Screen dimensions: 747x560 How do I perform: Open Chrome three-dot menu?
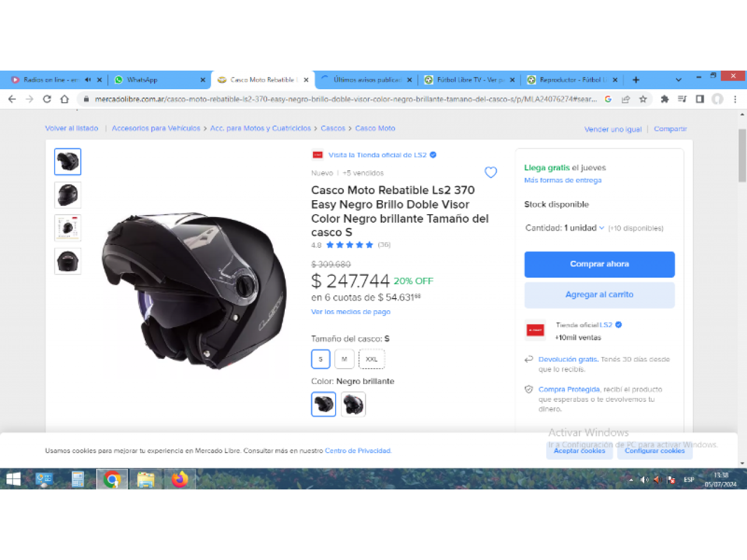(x=735, y=99)
